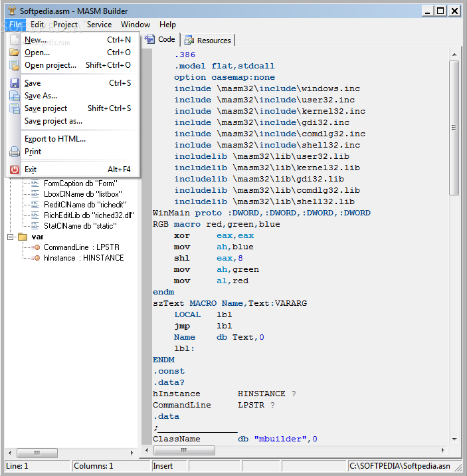Select the var folder label
Image resolution: width=467 pixels, height=476 pixels.
click(x=38, y=237)
